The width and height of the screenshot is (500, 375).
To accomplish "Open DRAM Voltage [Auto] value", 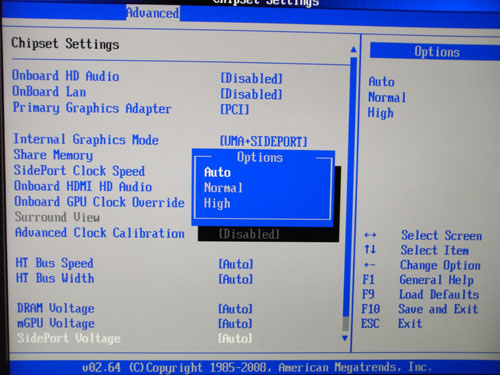I will [235, 309].
